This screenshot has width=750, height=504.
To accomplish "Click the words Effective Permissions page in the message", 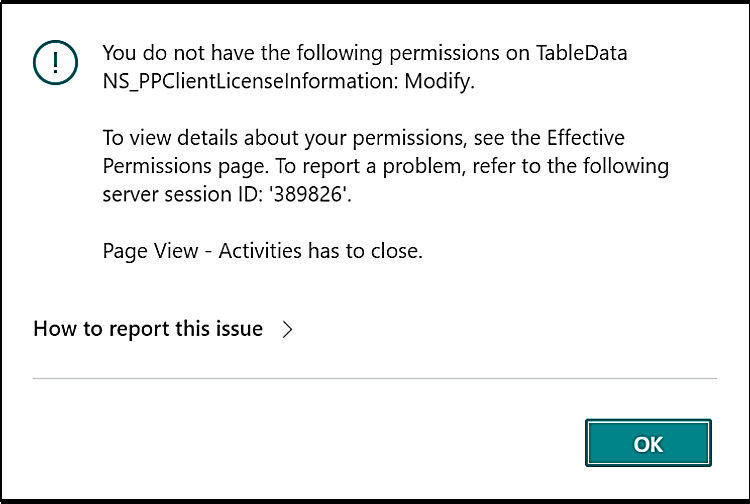I will 364,152.
